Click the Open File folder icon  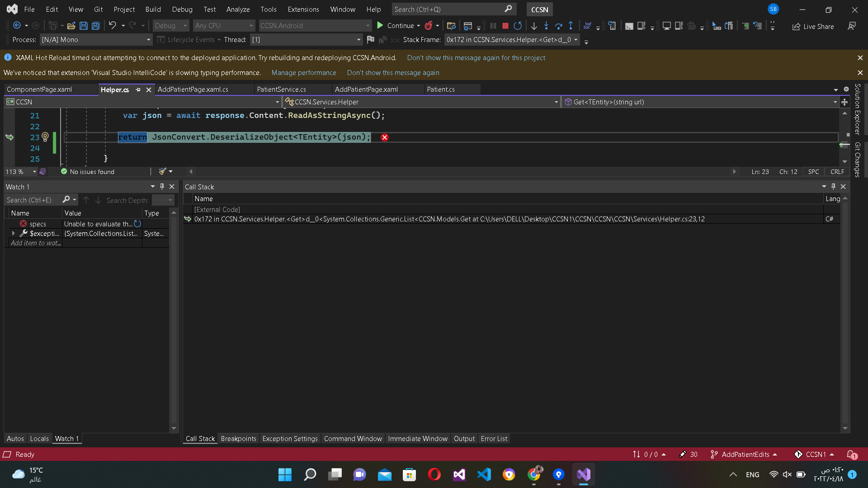click(71, 26)
